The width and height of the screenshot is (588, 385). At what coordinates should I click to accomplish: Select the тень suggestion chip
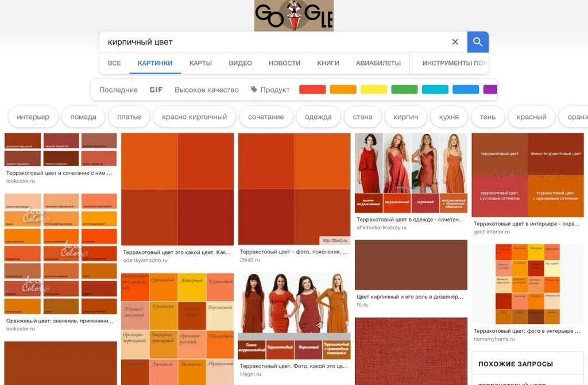click(488, 117)
